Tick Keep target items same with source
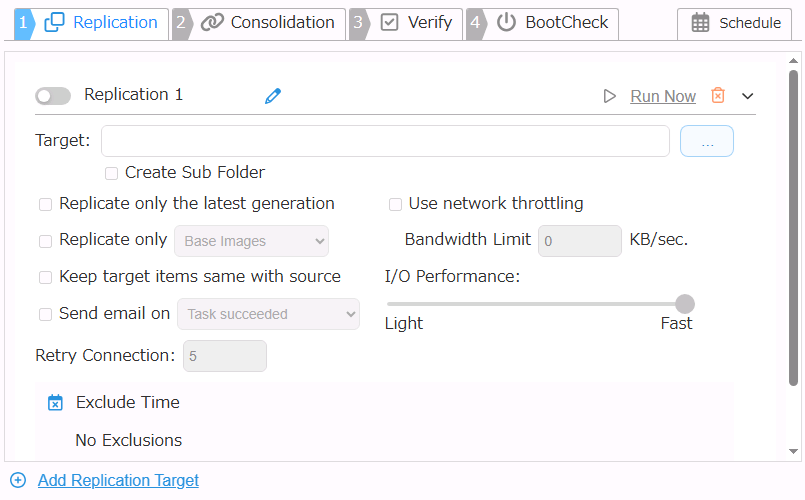The height and width of the screenshot is (500, 805). (x=45, y=277)
